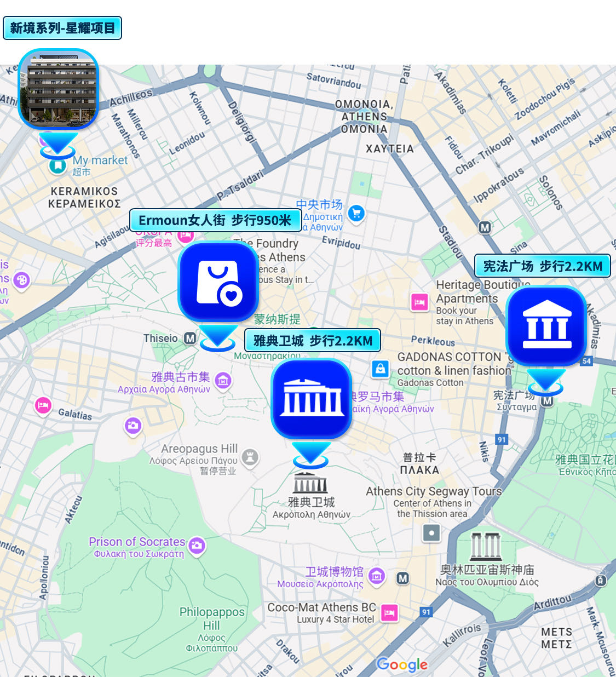
Task: Select the Gadonas Cotton shop pin
Action: [379, 369]
